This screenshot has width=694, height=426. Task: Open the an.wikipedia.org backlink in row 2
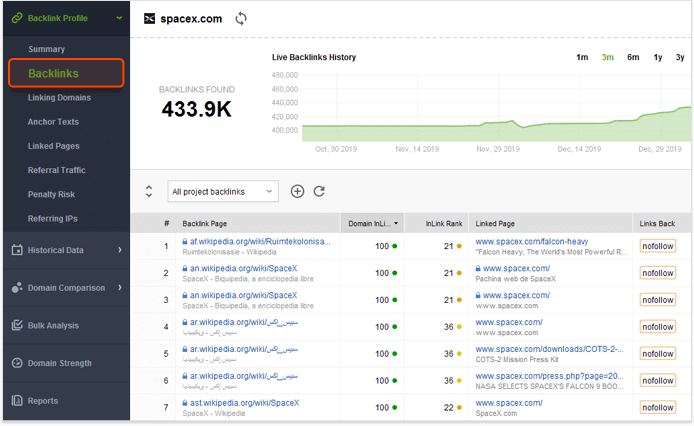(243, 269)
